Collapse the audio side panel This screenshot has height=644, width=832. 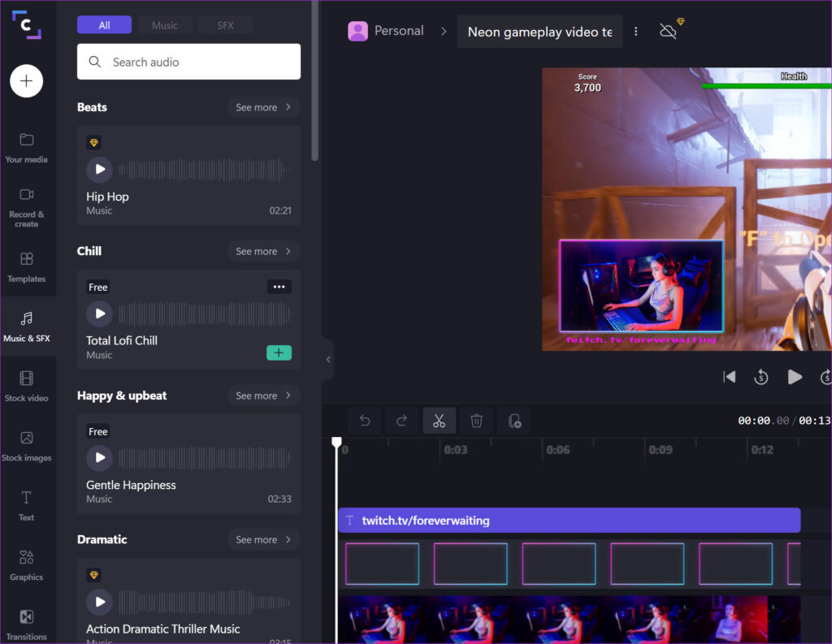(x=328, y=359)
